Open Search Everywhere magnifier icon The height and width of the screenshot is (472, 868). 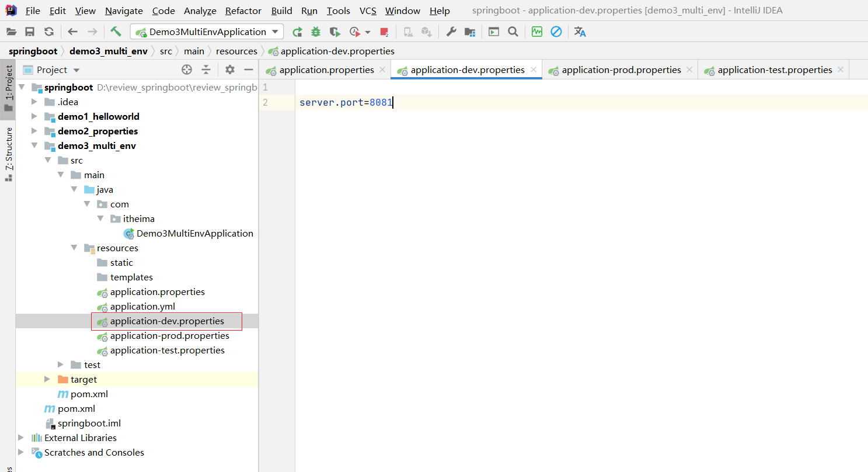click(513, 32)
